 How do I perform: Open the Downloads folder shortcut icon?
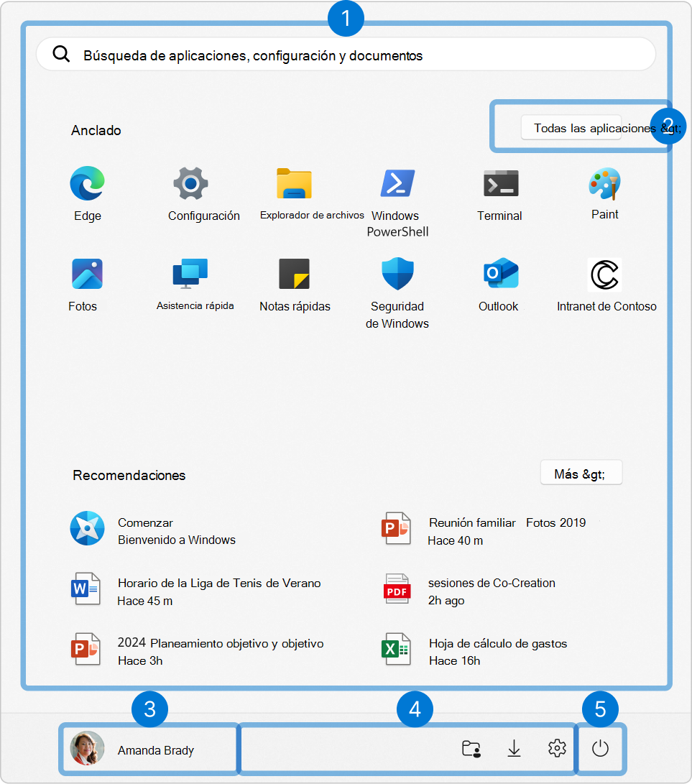[x=514, y=749]
